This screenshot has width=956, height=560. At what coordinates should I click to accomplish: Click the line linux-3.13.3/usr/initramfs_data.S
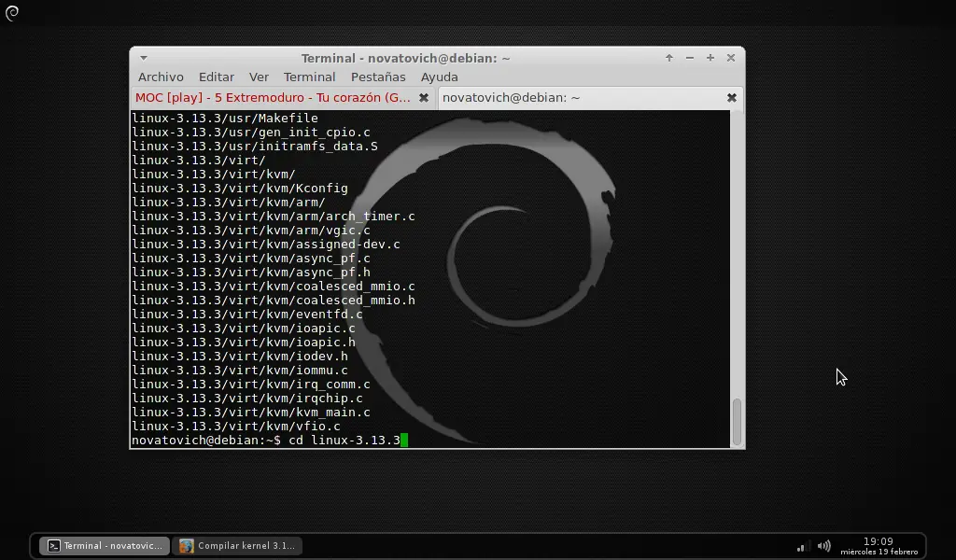coord(255,147)
